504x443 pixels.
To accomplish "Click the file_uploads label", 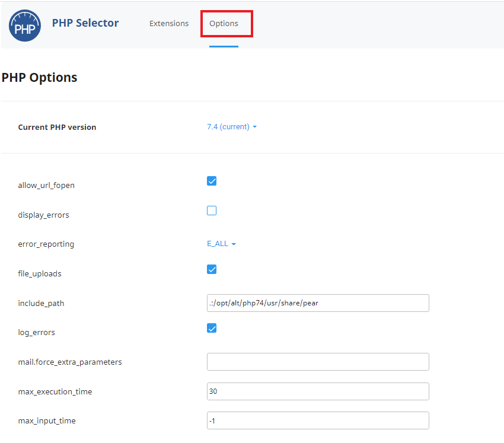I will coord(40,273).
